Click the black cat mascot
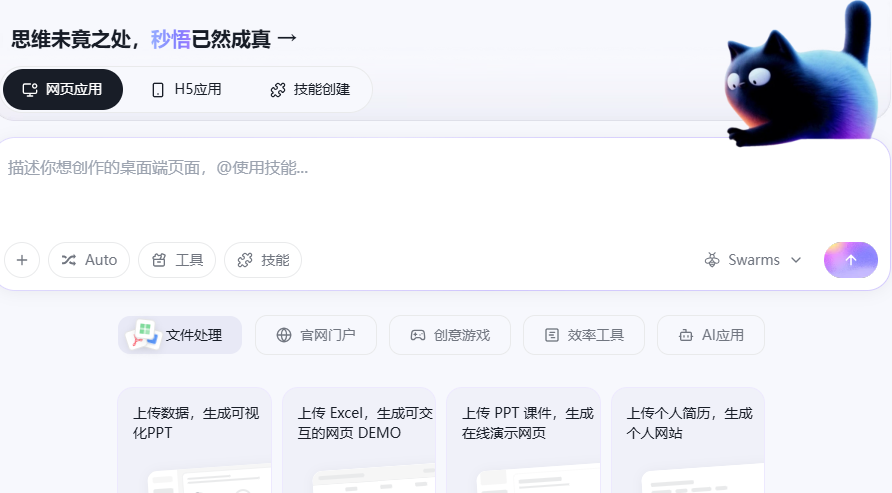 click(800, 80)
